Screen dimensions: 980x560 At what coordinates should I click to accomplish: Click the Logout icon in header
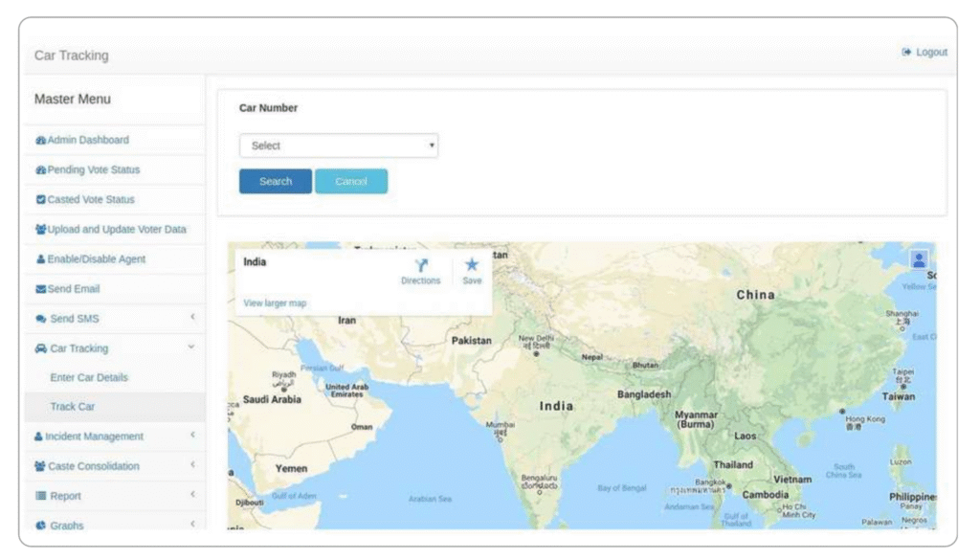point(906,53)
